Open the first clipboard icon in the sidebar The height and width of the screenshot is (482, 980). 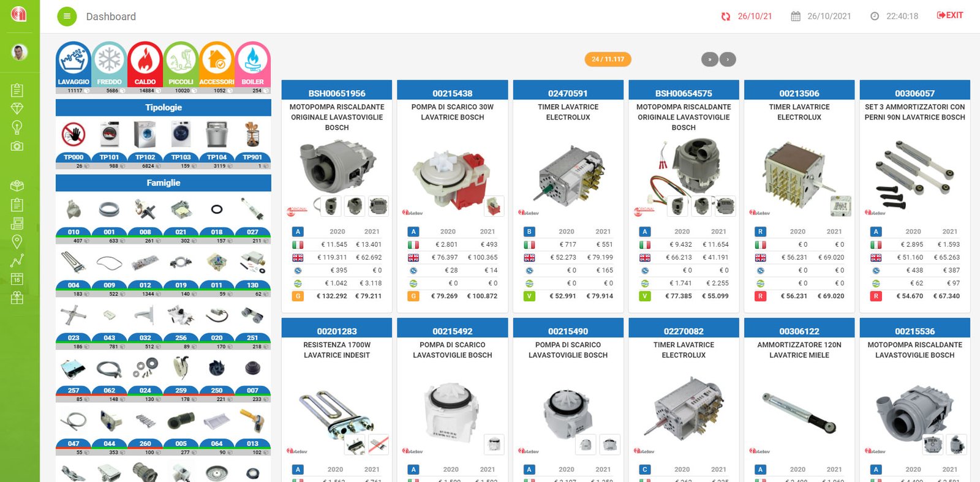pos(17,90)
